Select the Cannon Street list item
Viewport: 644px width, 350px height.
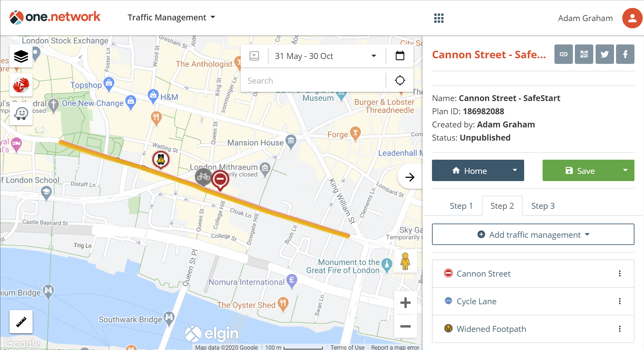tap(533, 274)
